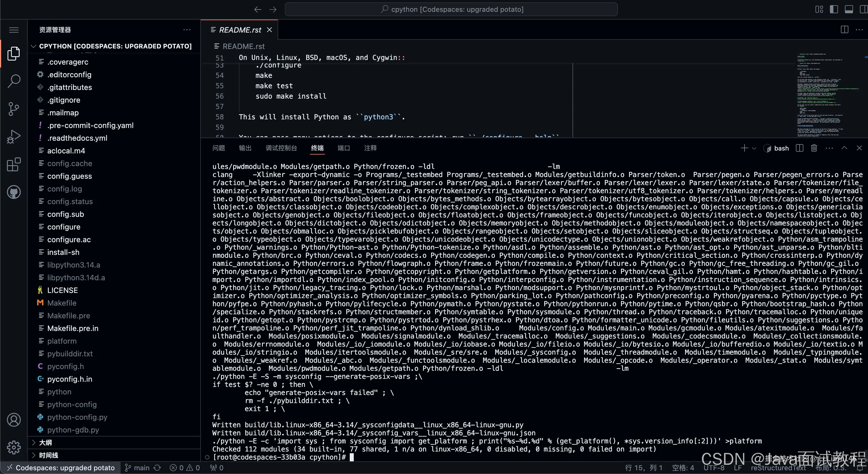Click the command center search box
Viewport: 868px width, 474px height.
(x=451, y=10)
